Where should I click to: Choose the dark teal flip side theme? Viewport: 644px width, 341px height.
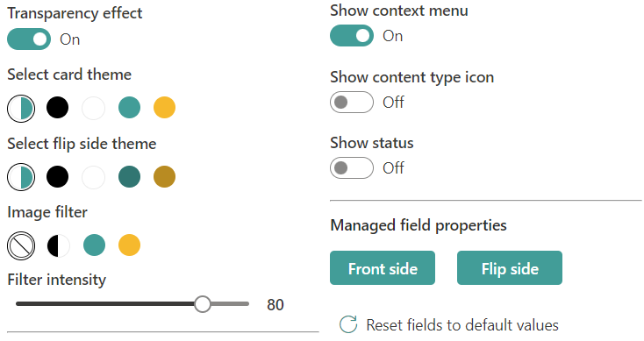pos(129,177)
